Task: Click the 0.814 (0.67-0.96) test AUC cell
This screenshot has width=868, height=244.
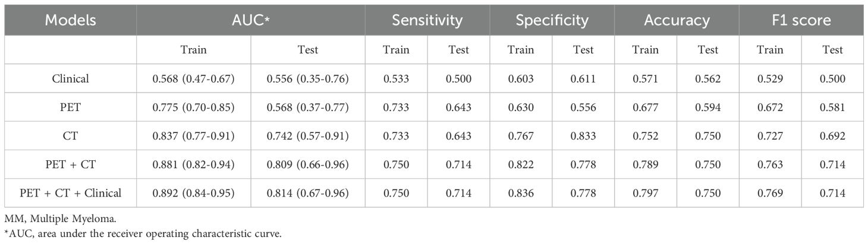Action: (307, 193)
